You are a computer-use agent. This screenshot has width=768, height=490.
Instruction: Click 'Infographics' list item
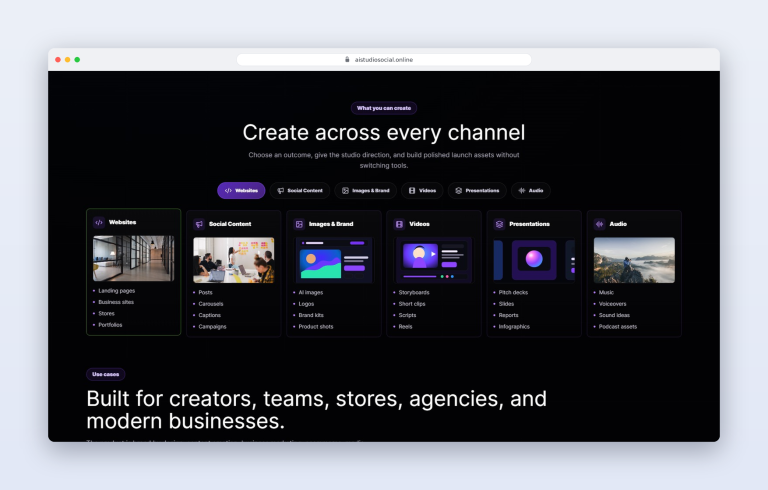tap(514, 327)
